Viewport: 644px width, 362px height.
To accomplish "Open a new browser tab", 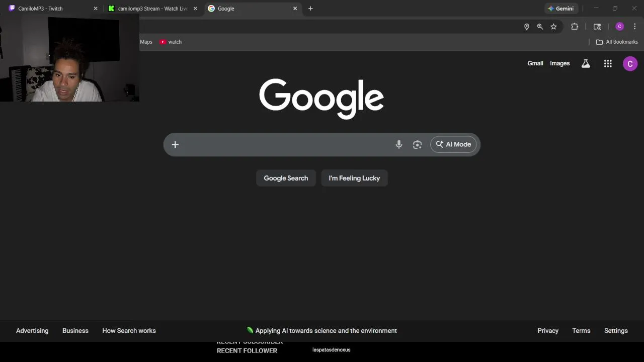I will [x=310, y=9].
